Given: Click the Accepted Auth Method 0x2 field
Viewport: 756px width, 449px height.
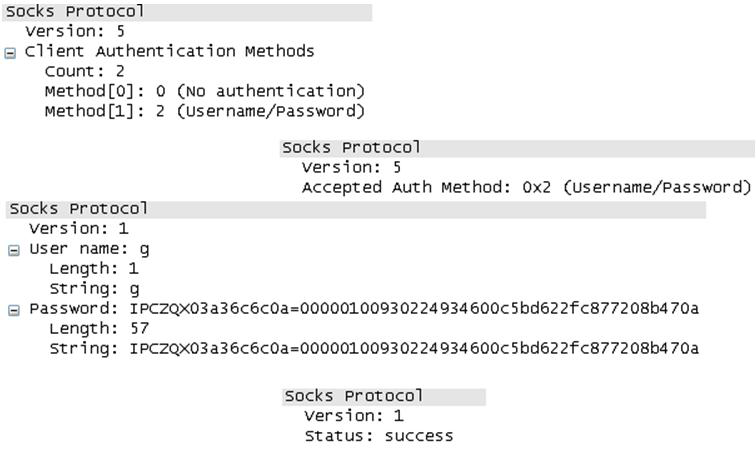Looking at the screenshot, I should click(x=525, y=187).
